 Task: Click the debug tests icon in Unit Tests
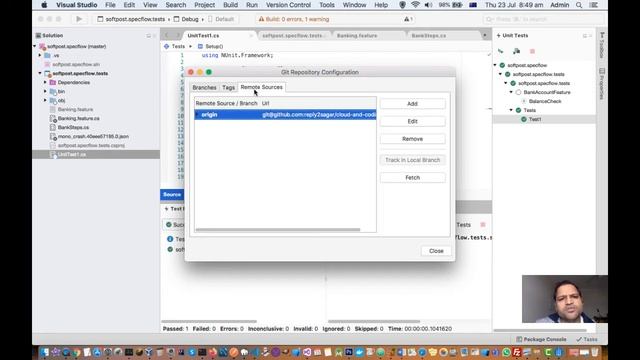click(x=516, y=51)
